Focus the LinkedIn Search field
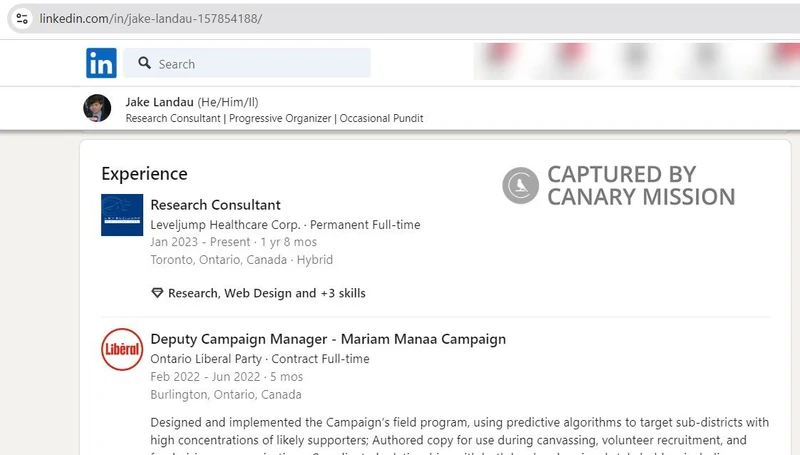 coord(247,63)
